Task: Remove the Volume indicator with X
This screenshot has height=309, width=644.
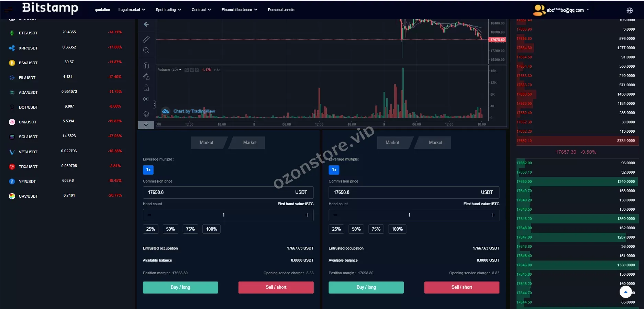Action: 197,70
